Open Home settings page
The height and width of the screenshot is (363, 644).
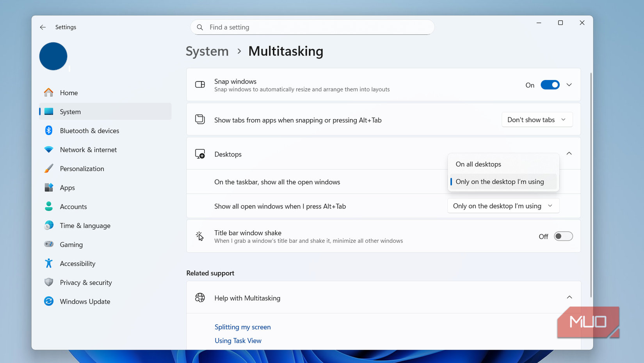point(105,93)
